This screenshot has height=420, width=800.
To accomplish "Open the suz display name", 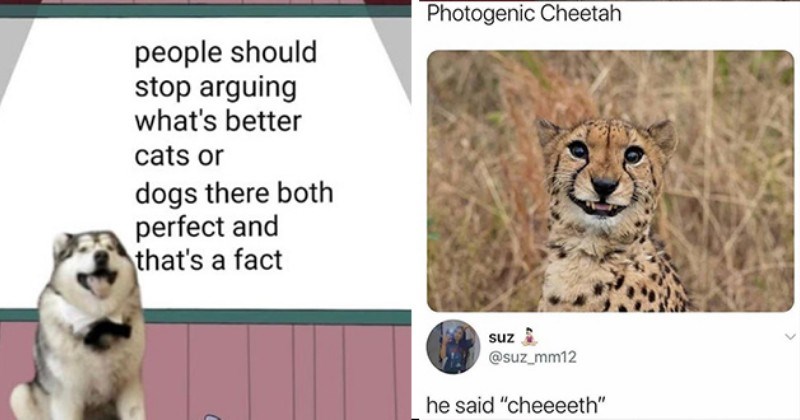I will (501, 337).
